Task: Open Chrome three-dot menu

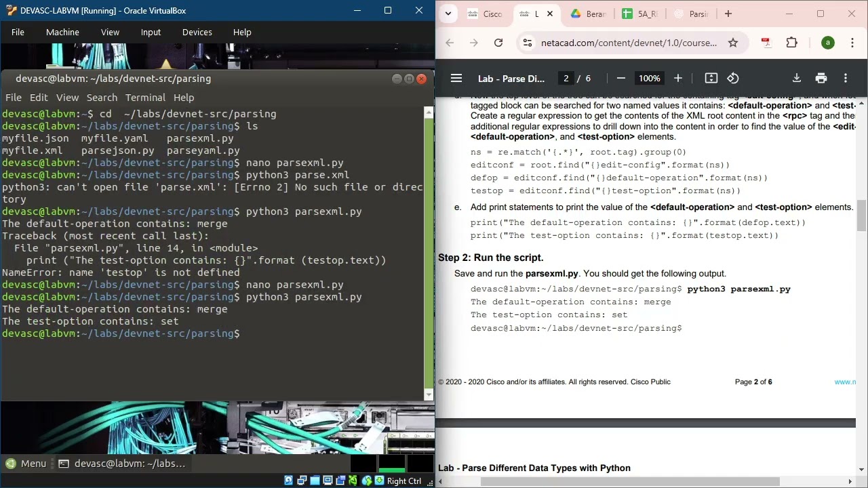Action: [x=852, y=43]
